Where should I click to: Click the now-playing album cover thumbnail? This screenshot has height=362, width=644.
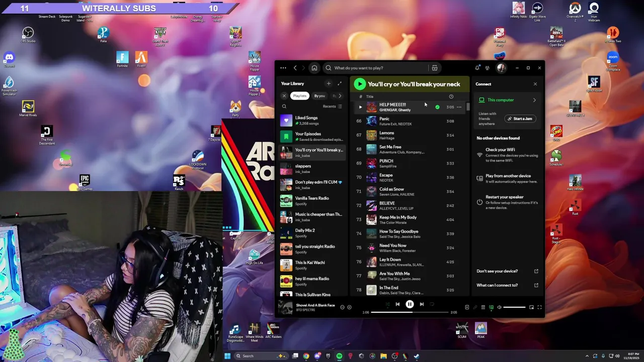coord(285,307)
